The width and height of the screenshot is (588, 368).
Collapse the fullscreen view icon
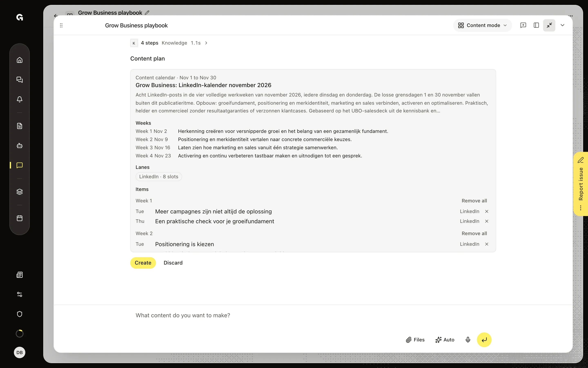tap(549, 25)
